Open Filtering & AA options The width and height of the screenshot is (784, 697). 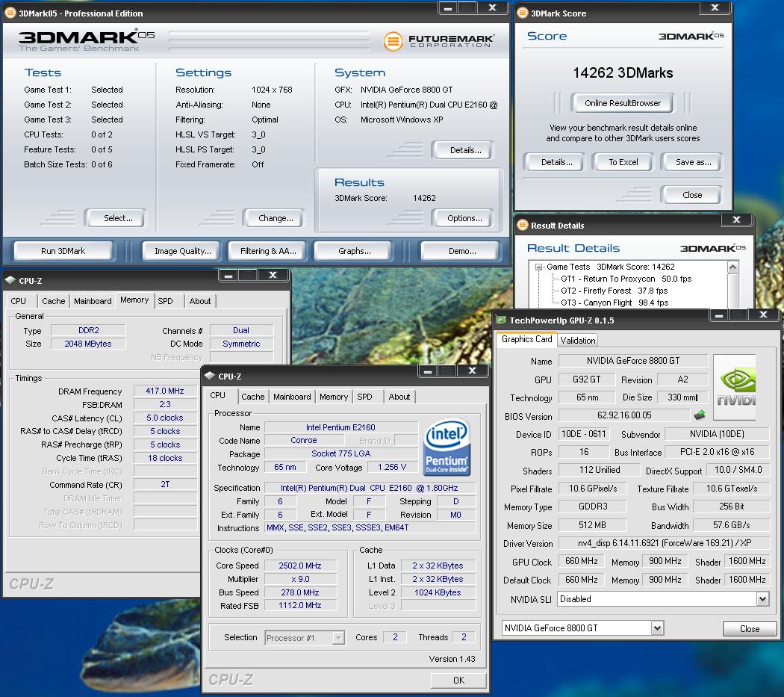(268, 251)
